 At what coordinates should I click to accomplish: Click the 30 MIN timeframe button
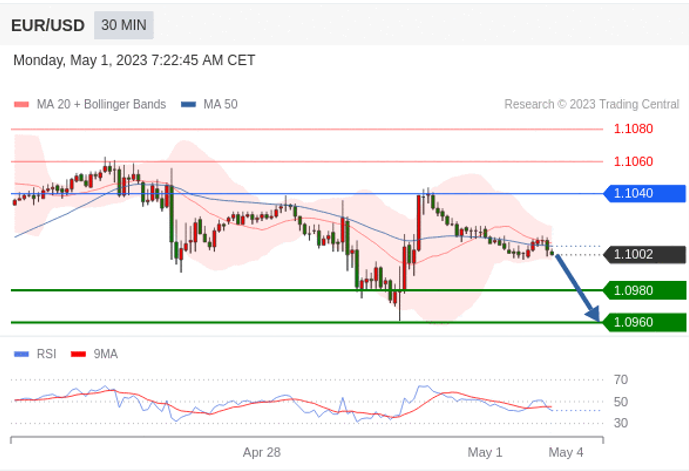coord(123,25)
